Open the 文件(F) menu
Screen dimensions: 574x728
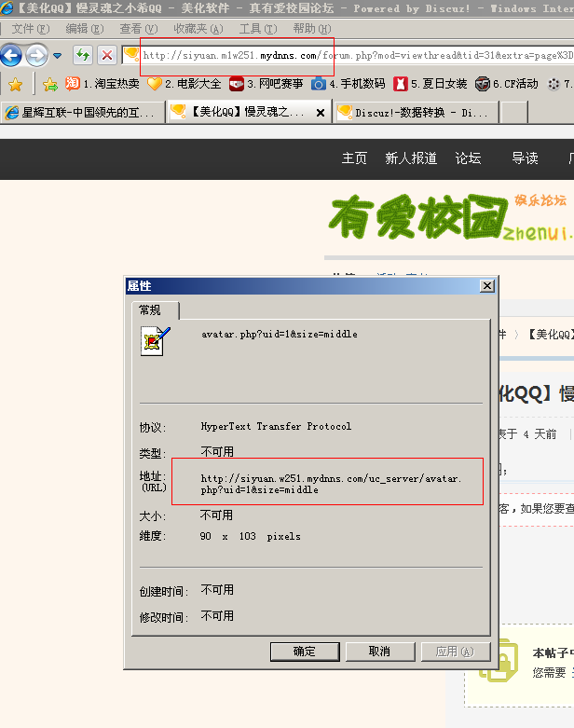[x=31, y=29]
